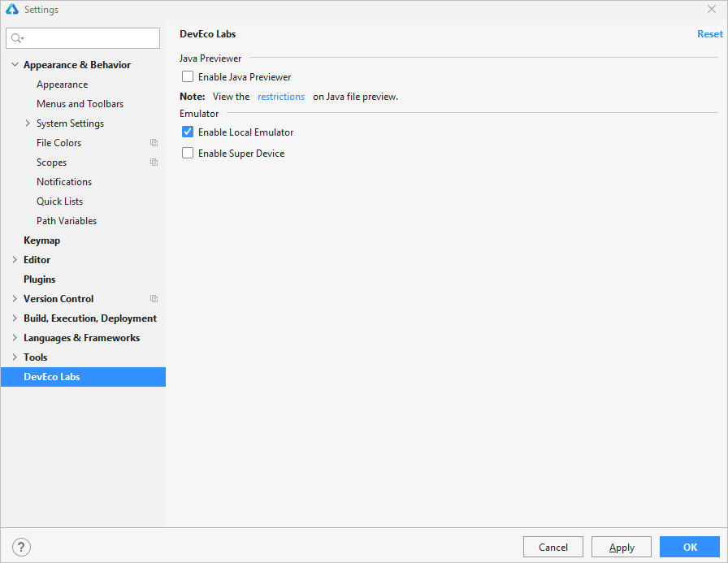This screenshot has height=563, width=728.
Task: Expand Build, Execution, Deployment section
Action: (x=15, y=318)
